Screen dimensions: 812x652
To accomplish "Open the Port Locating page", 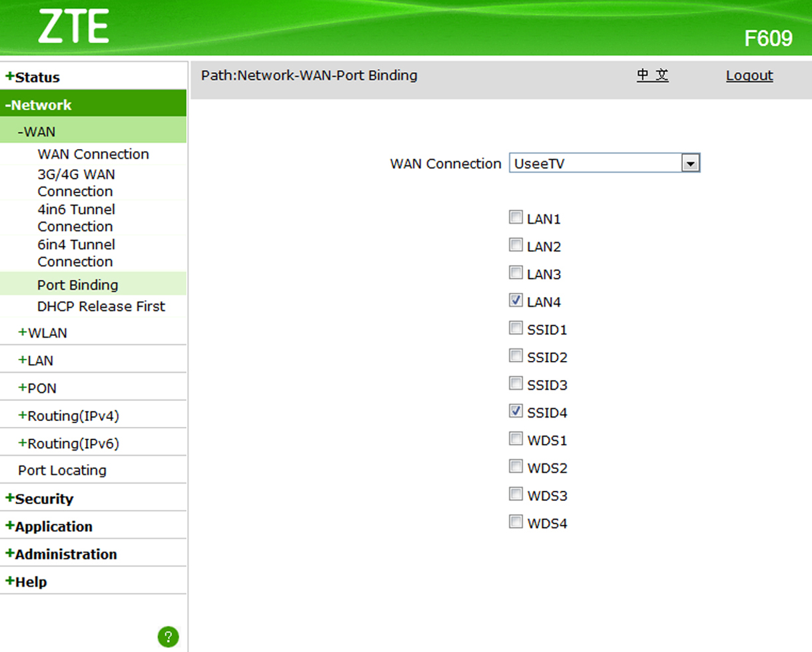I will 62,470.
